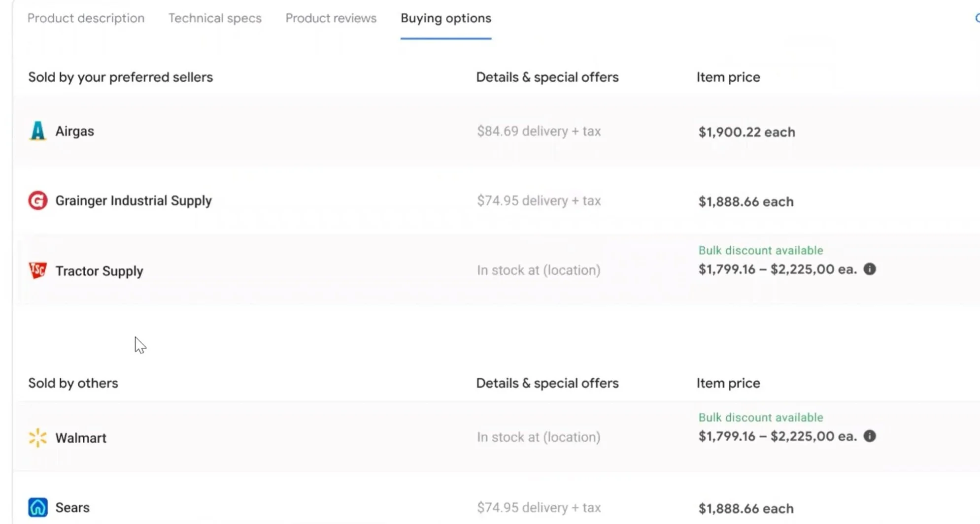The width and height of the screenshot is (980, 524).
Task: Click Walmart's In stock at (location)
Action: pyautogui.click(x=539, y=437)
